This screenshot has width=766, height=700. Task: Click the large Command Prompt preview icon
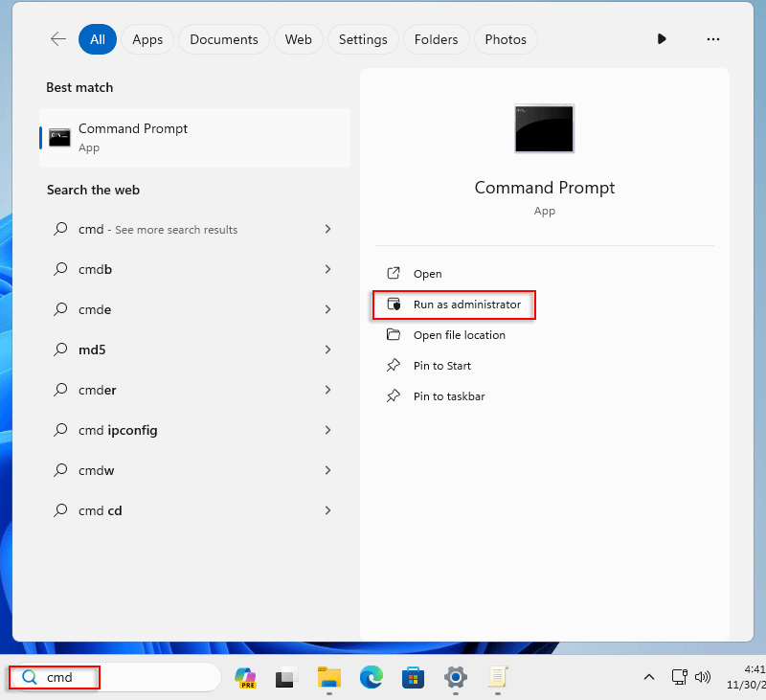(x=544, y=128)
